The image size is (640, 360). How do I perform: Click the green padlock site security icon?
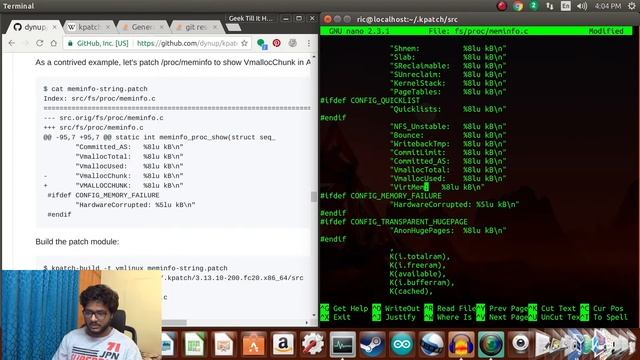[x=70, y=43]
